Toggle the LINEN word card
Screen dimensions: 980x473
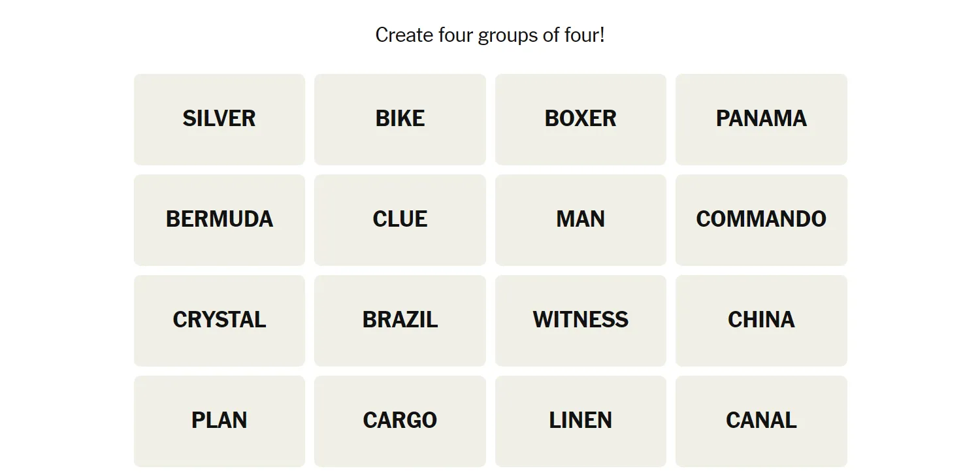point(580,421)
